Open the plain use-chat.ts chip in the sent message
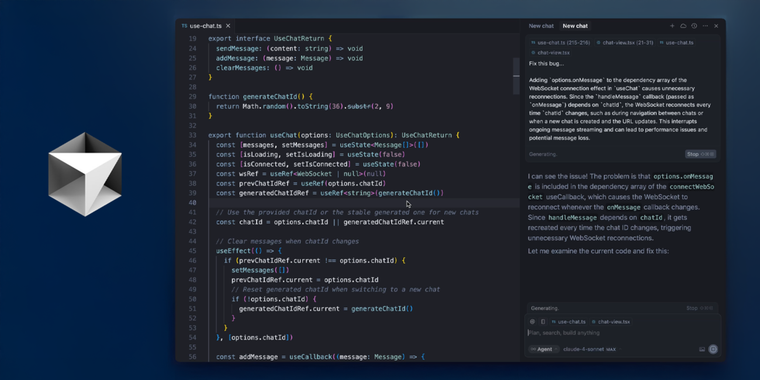The width and height of the screenshot is (760, 380). (677, 43)
